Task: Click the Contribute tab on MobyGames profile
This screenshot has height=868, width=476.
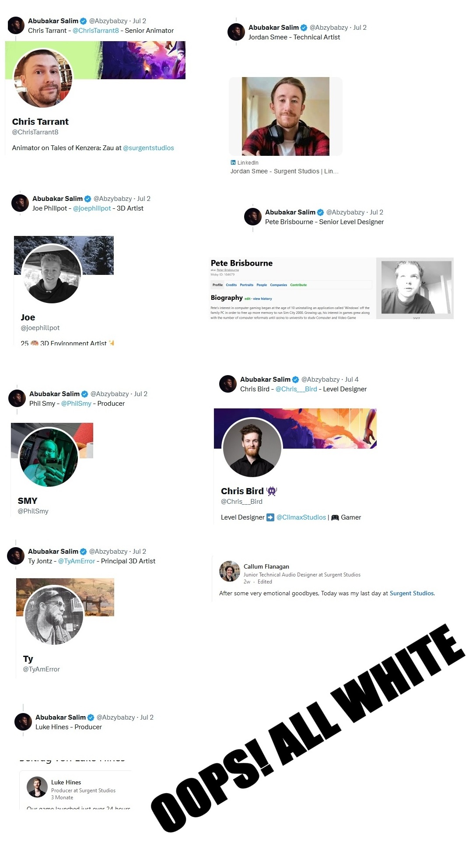Action: pos(298,285)
